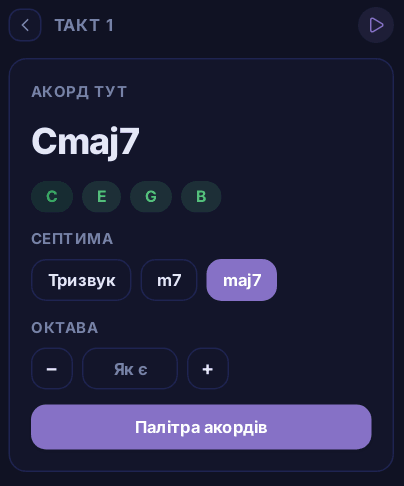Select the B note chip
The width and height of the screenshot is (404, 486).
point(201,197)
